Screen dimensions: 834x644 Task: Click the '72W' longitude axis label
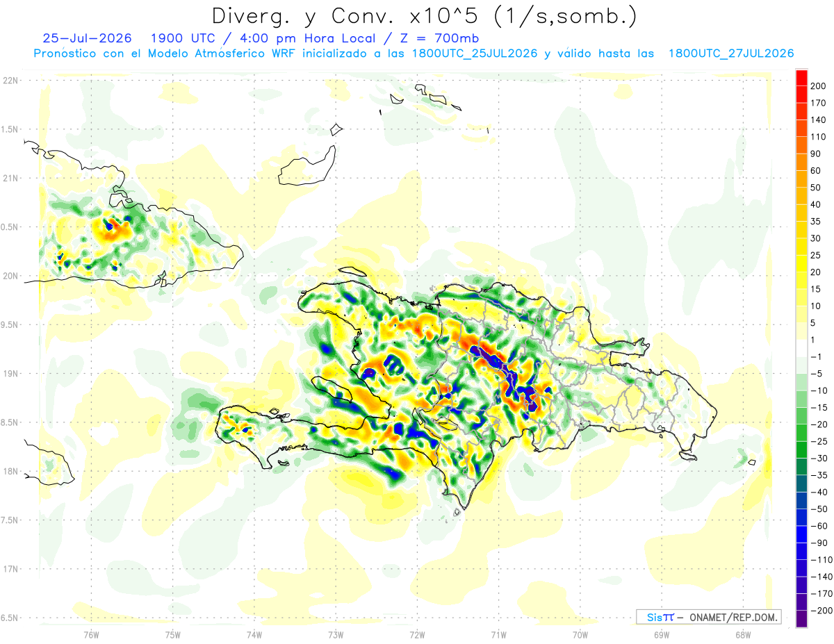[x=417, y=634]
